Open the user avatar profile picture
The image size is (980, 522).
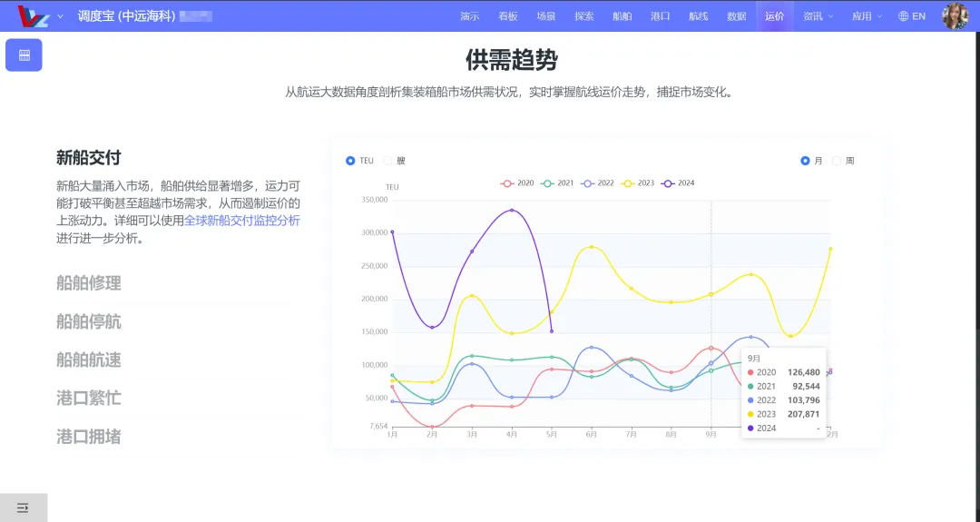pos(955,16)
